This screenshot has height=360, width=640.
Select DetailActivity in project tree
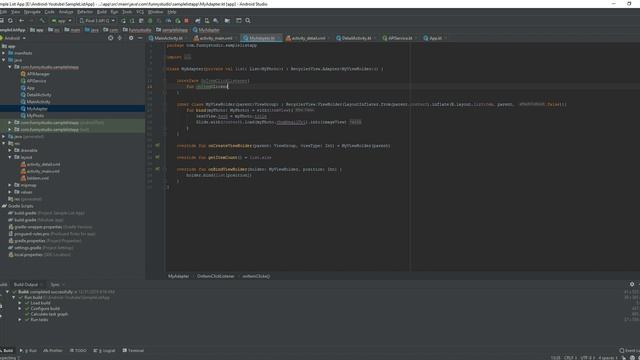39,95
